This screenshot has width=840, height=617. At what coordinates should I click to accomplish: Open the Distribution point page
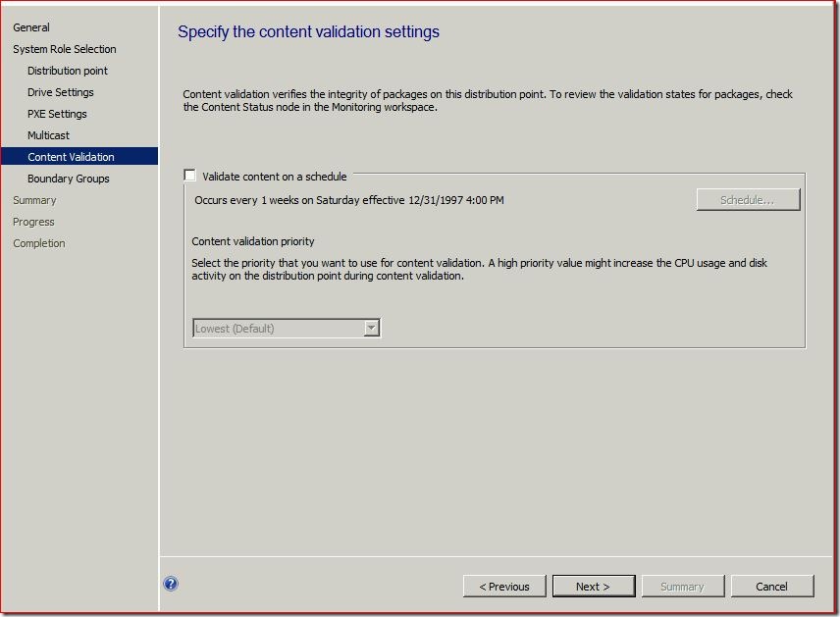[x=68, y=71]
